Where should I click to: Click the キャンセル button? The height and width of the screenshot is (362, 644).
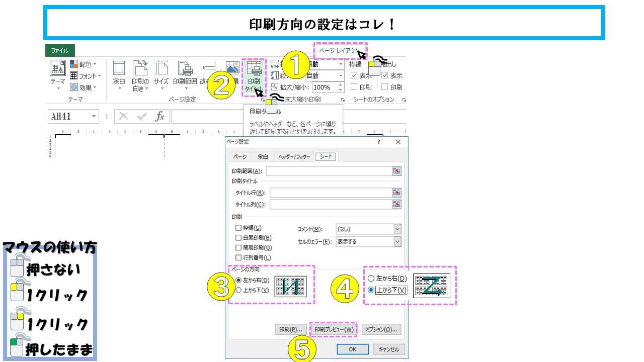pos(388,349)
